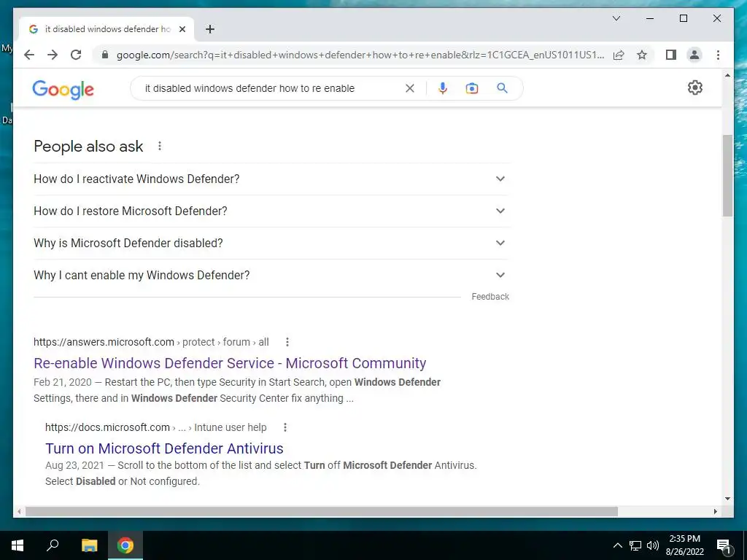Go to Google homepage via the logo
747x560 pixels.
pos(63,89)
